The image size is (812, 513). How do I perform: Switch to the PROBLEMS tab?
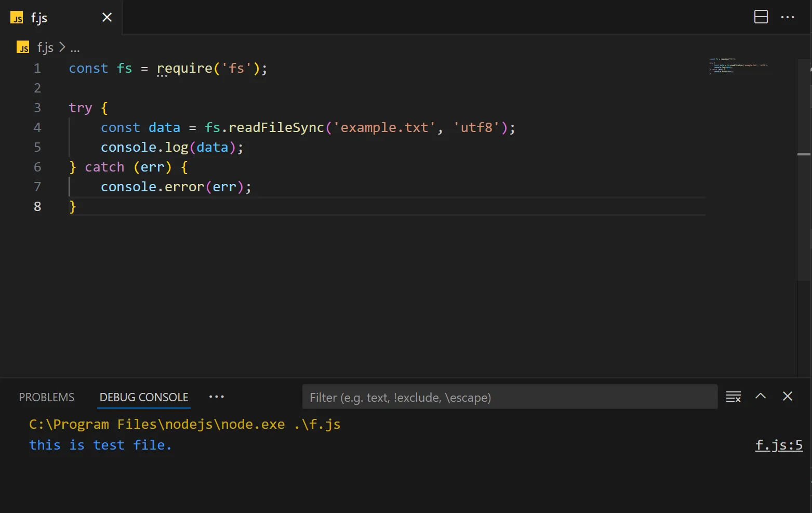[47, 397]
